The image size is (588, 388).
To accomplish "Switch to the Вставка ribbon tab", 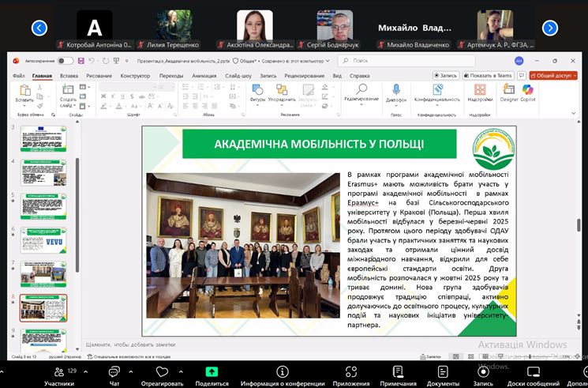I will coord(69,76).
